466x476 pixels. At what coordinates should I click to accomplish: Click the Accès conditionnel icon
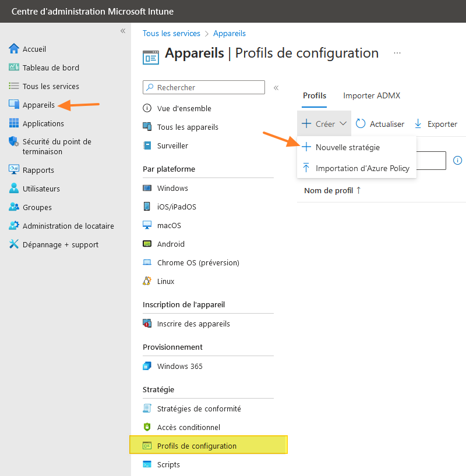(147, 427)
